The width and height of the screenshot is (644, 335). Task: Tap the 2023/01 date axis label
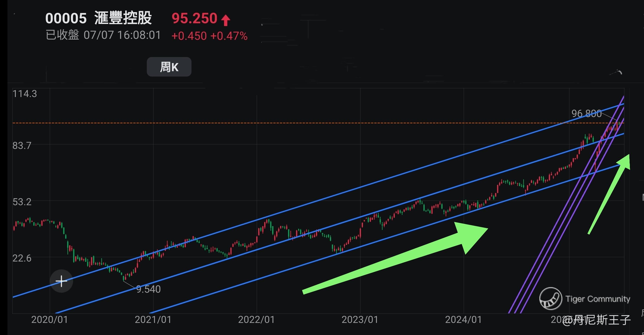click(x=360, y=320)
